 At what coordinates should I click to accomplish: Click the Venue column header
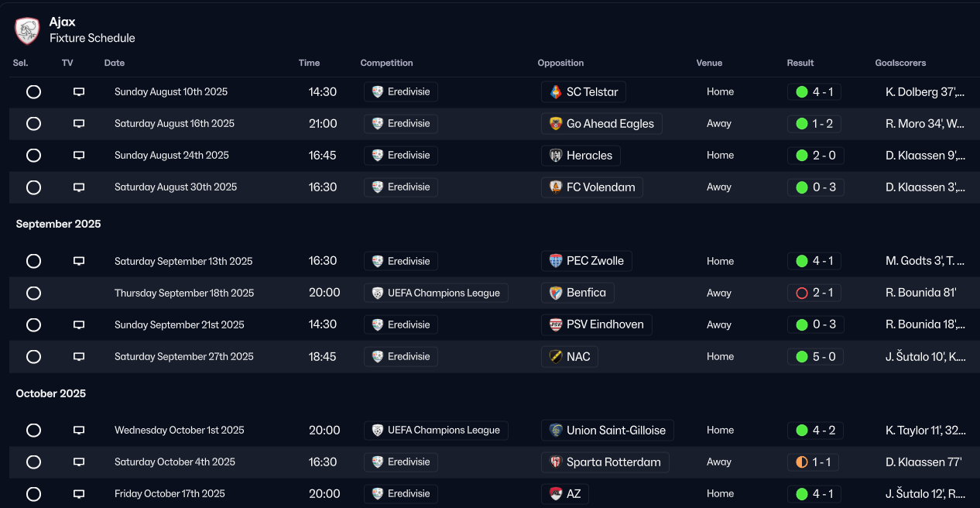point(709,63)
